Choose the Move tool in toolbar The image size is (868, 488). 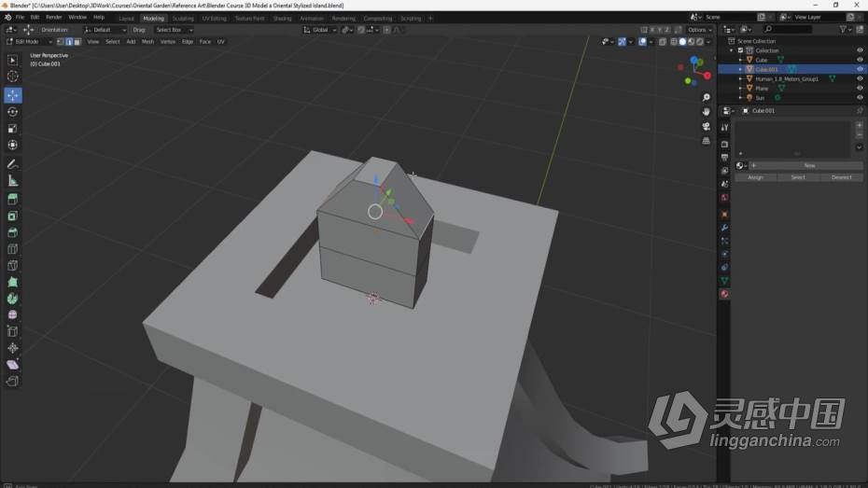point(13,95)
